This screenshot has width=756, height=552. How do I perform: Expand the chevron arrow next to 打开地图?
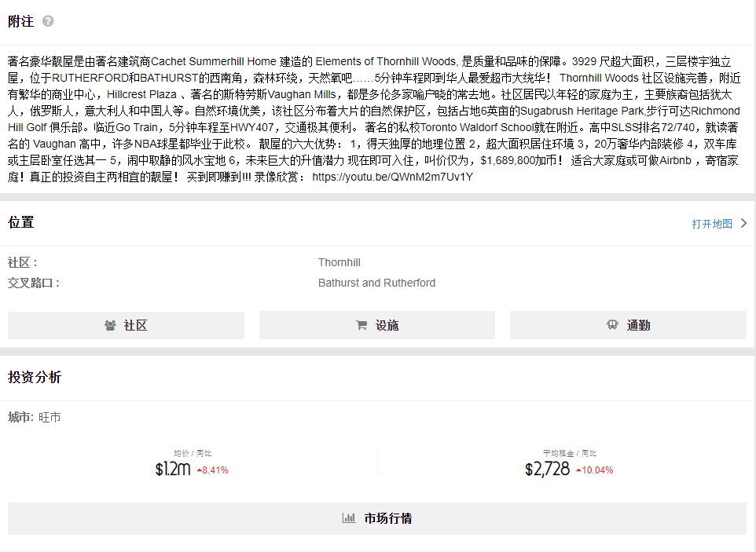tap(743, 224)
